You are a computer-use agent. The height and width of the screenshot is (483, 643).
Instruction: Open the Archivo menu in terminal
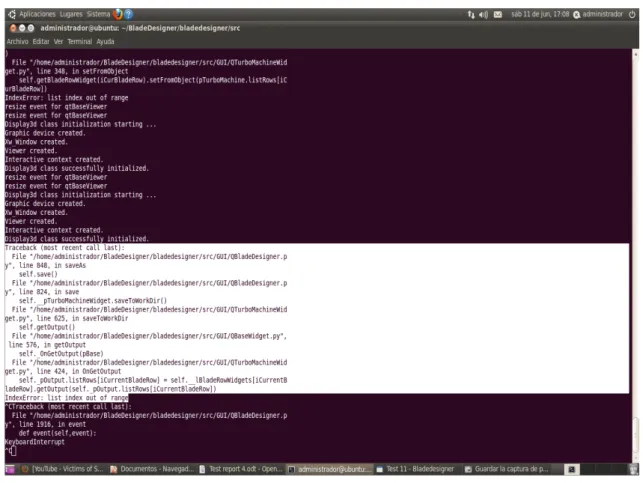(17, 41)
